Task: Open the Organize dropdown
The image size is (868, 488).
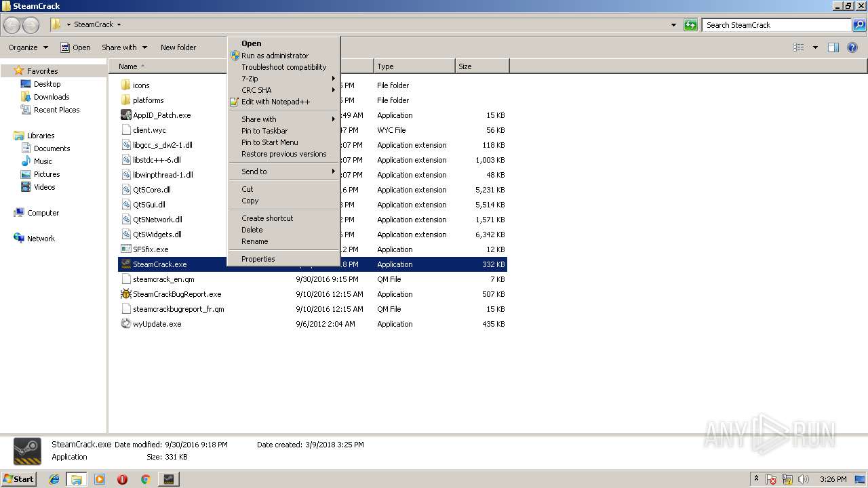Action: coord(28,47)
